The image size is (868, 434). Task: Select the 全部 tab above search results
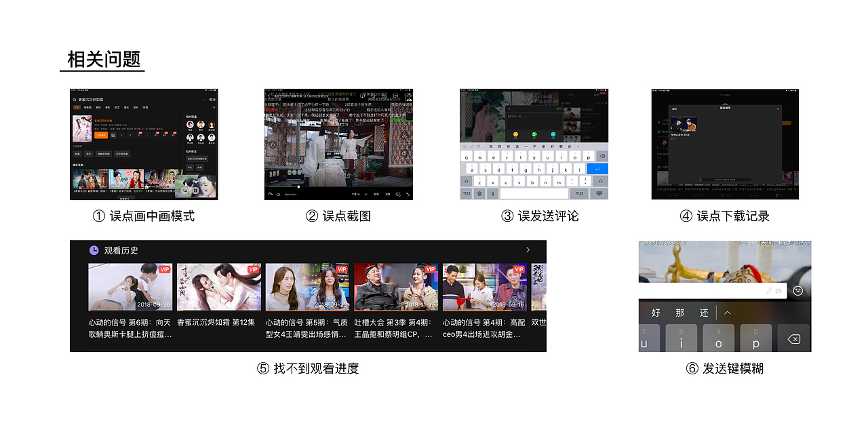tap(76, 108)
